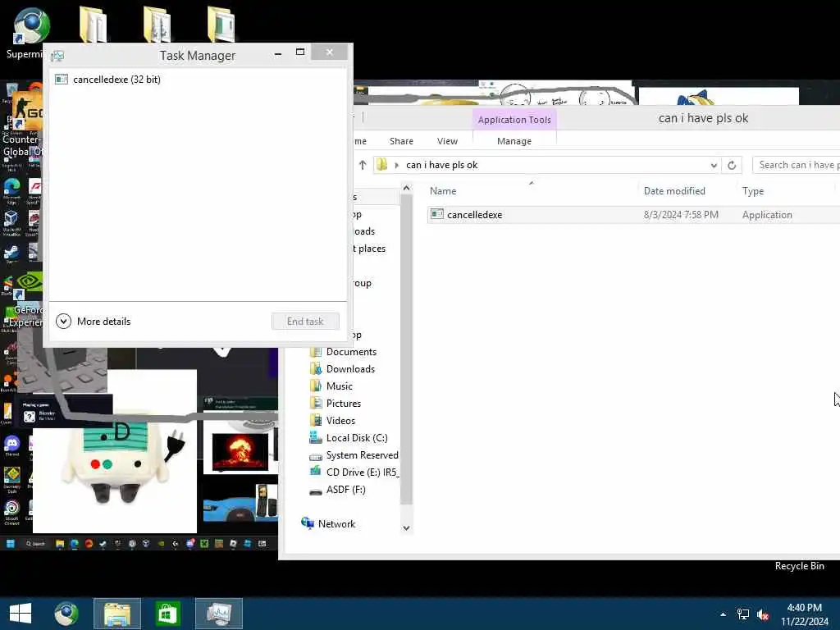Click the navigation pane scrollbar thumb
The width and height of the screenshot is (840, 630).
click(406, 349)
